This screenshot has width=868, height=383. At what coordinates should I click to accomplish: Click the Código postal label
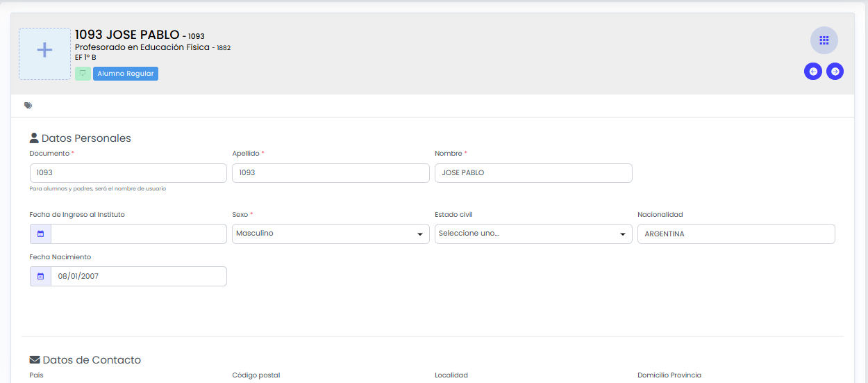[x=256, y=375]
